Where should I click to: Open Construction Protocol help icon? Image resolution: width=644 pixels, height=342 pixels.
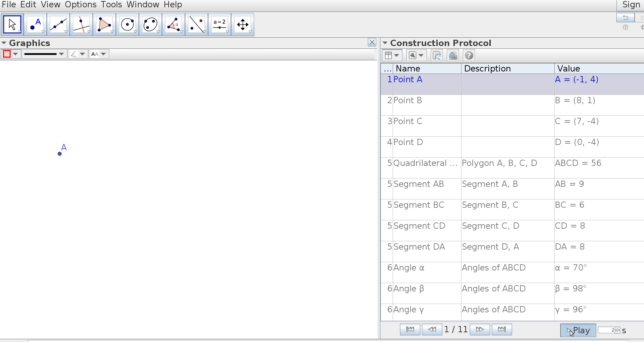pyautogui.click(x=469, y=55)
